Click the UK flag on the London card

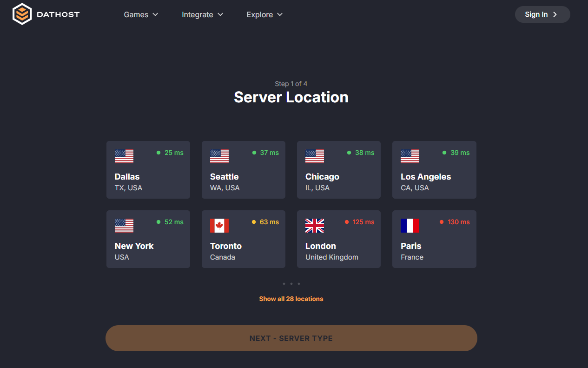(315, 226)
